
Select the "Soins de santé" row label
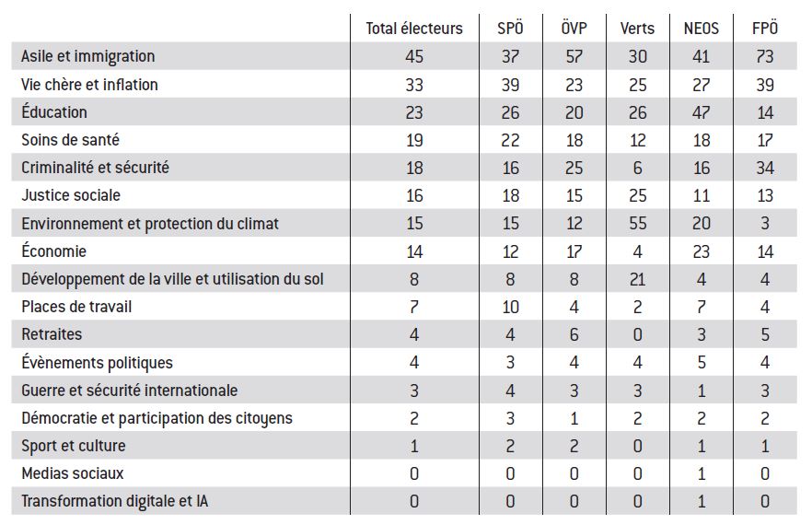(70, 140)
